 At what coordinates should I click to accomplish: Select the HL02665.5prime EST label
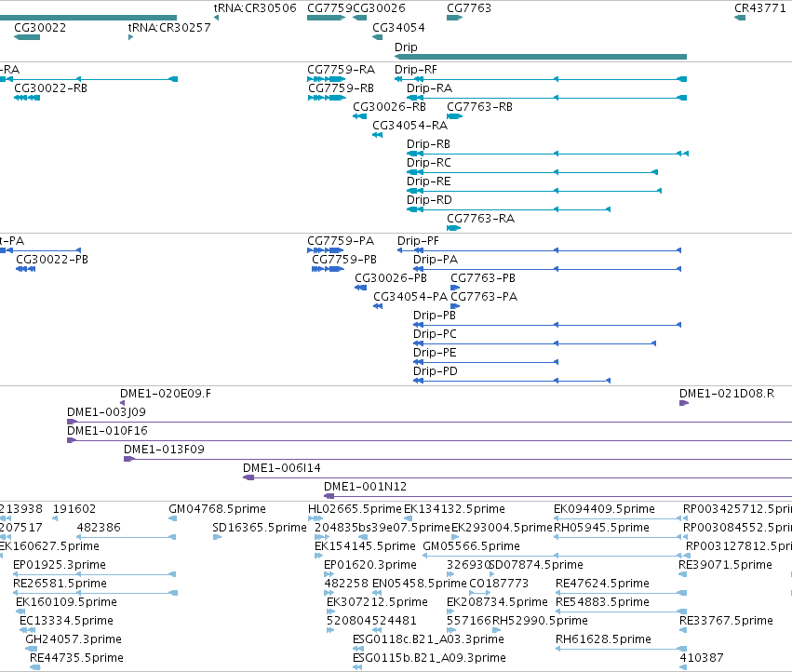[x=356, y=509]
